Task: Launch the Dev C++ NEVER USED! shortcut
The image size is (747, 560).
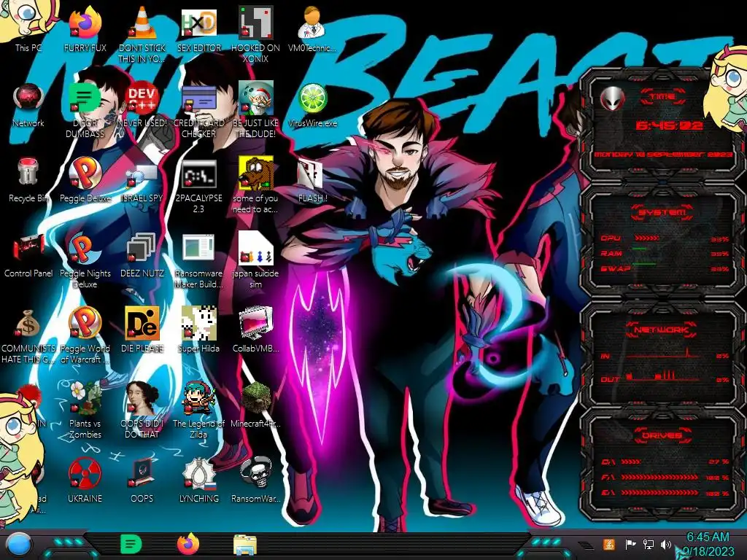Action: [142, 104]
